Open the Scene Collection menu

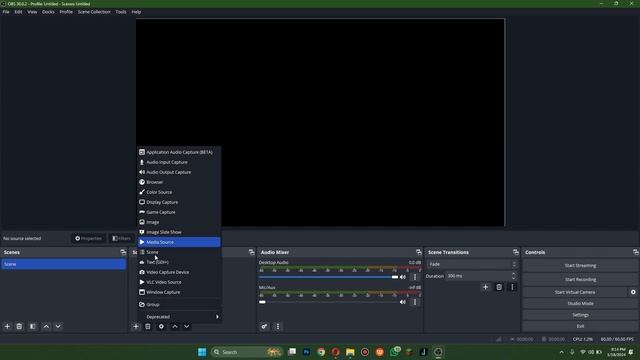(94, 12)
